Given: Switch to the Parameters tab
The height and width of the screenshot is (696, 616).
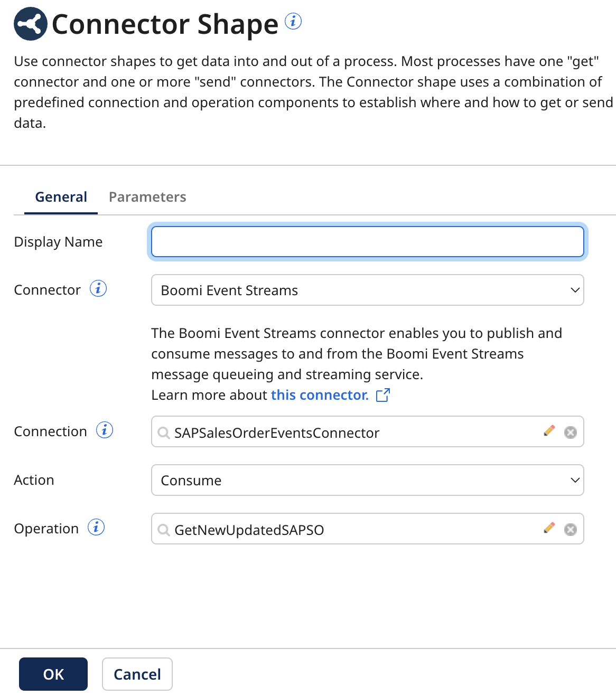Looking at the screenshot, I should [x=147, y=196].
